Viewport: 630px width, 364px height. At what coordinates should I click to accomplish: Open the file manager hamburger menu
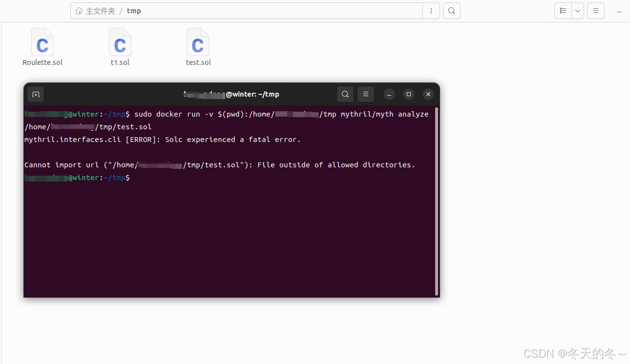click(x=595, y=11)
